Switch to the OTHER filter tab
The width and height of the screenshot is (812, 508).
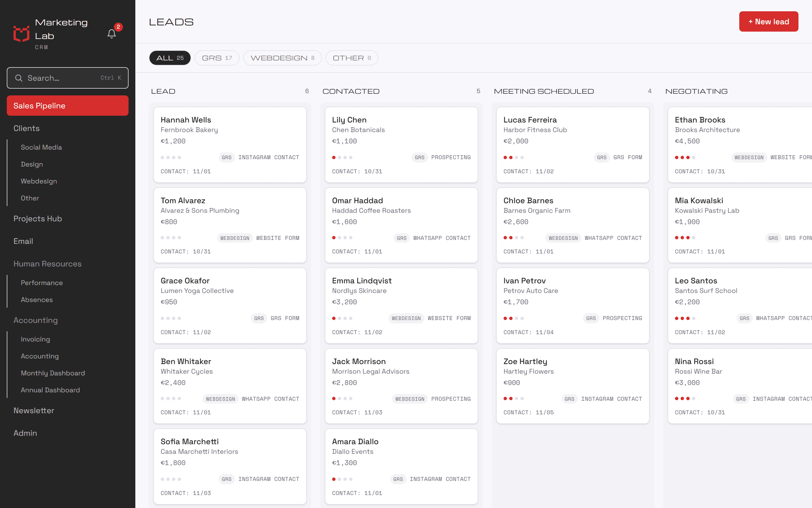(352, 58)
